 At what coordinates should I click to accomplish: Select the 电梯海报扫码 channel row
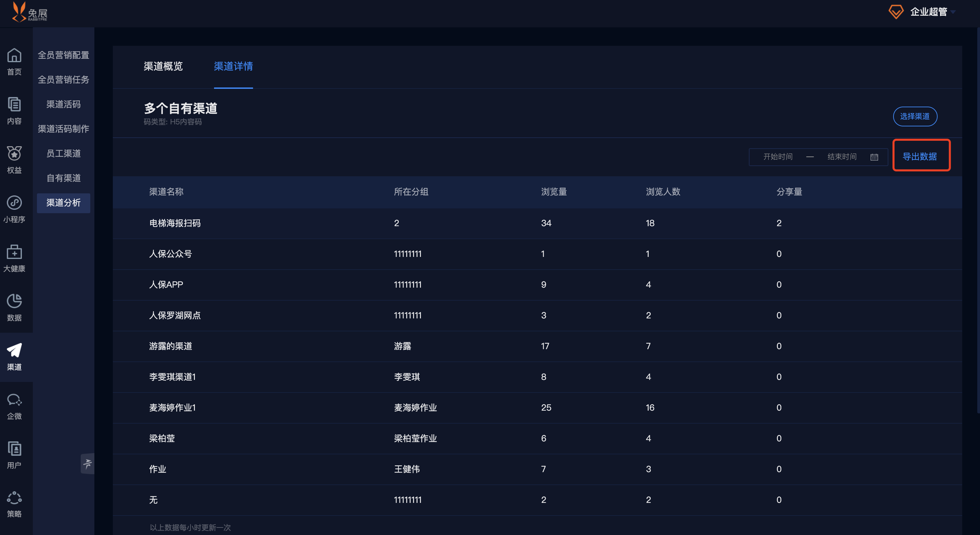point(537,223)
